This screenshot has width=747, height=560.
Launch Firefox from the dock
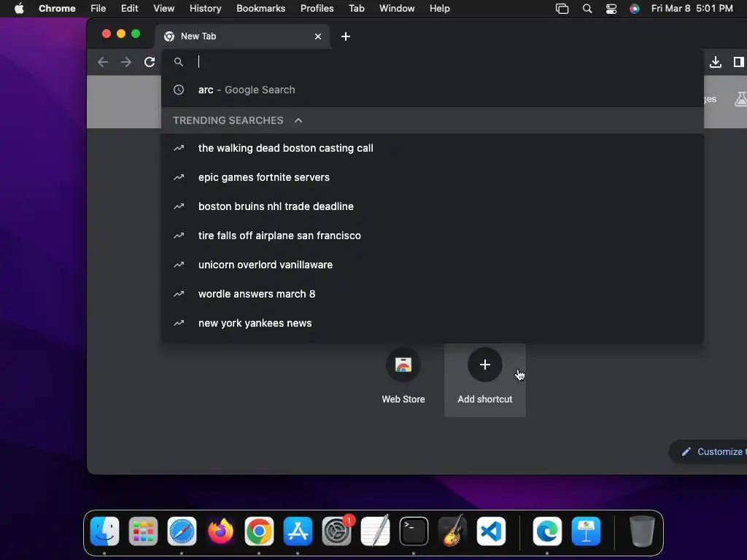(220, 531)
